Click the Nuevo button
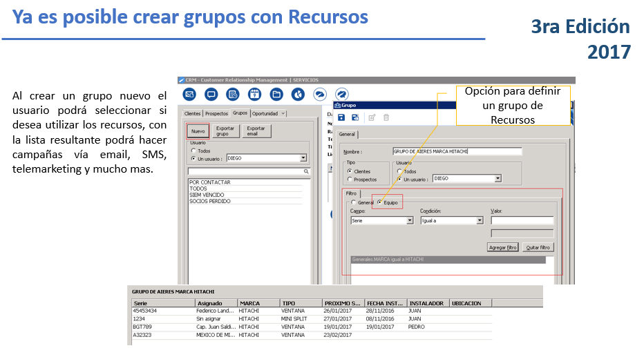Screen dimensions: 644x357 [198, 131]
